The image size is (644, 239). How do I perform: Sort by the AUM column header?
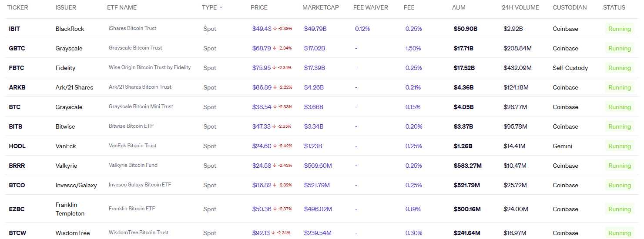coord(459,7)
